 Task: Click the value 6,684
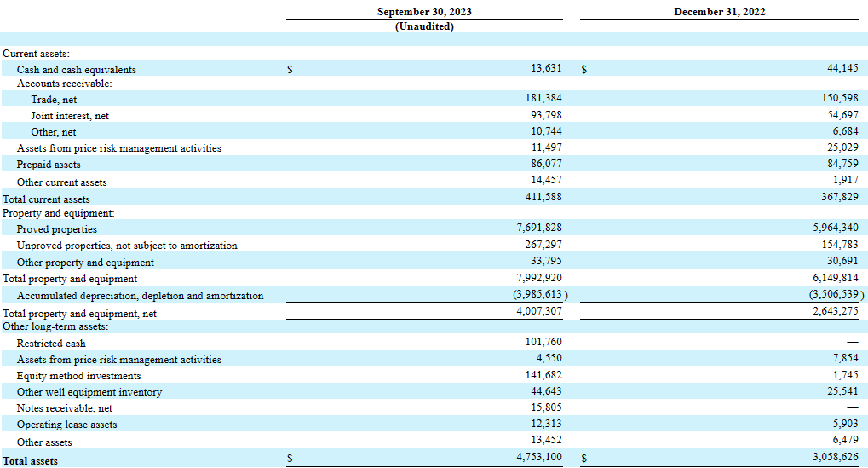pos(845,131)
